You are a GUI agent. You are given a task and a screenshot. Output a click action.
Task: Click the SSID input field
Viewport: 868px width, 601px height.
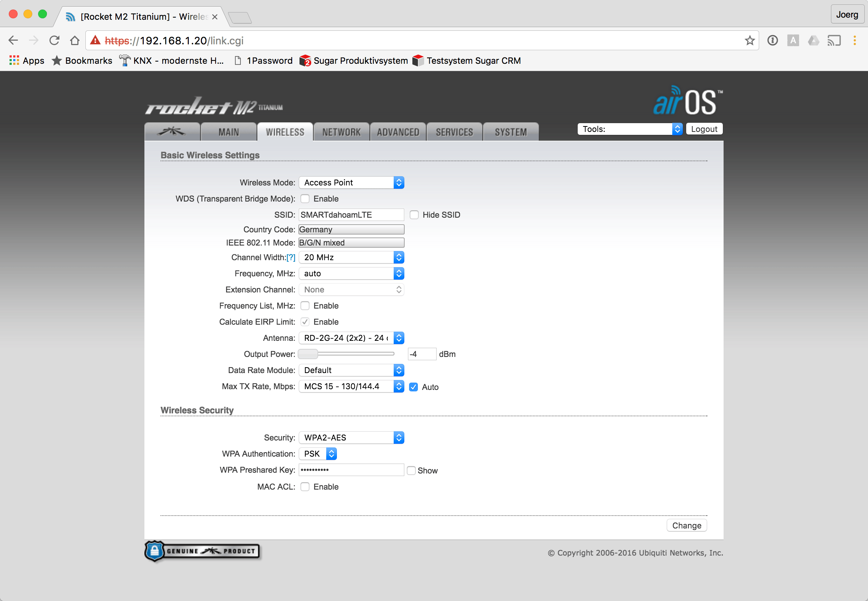coord(352,215)
